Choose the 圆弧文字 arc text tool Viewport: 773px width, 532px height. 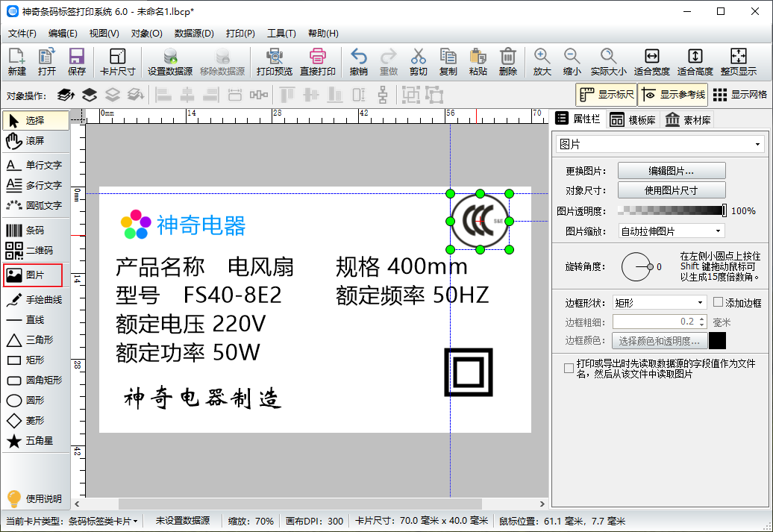[34, 205]
